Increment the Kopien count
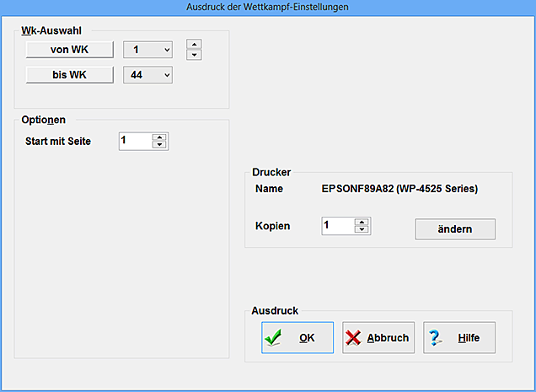 [x=362, y=222]
